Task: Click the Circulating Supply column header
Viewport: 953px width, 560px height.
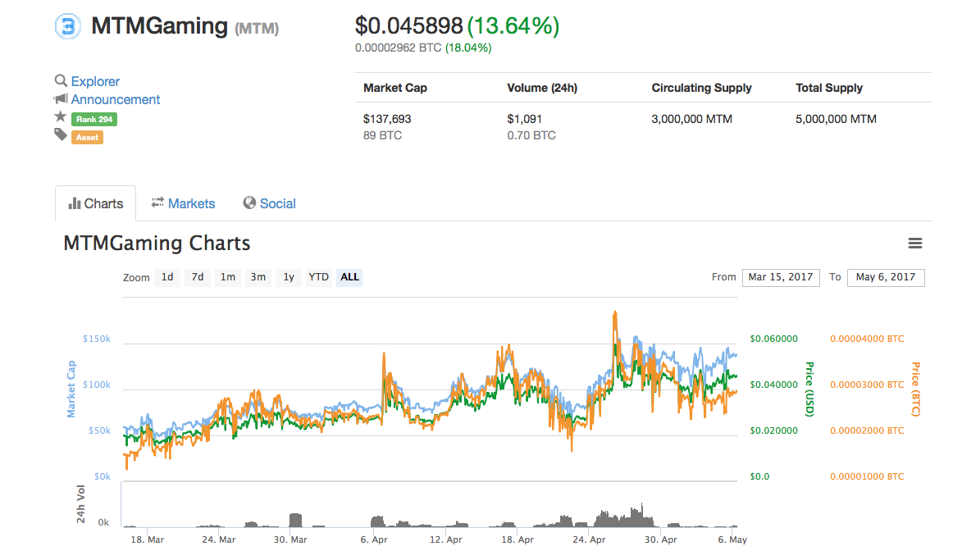Action: click(701, 88)
